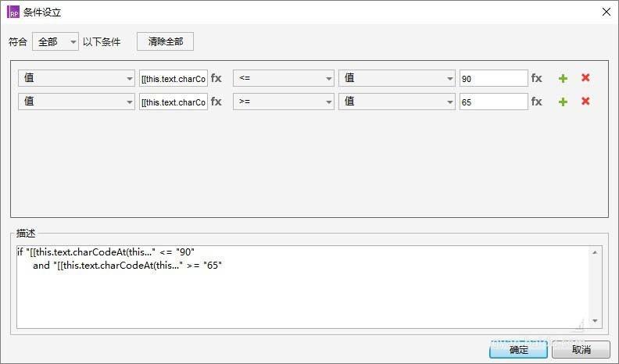This screenshot has width=619, height=364.
Task: Open left 值 dropdown in the <= row
Action: coord(77,78)
